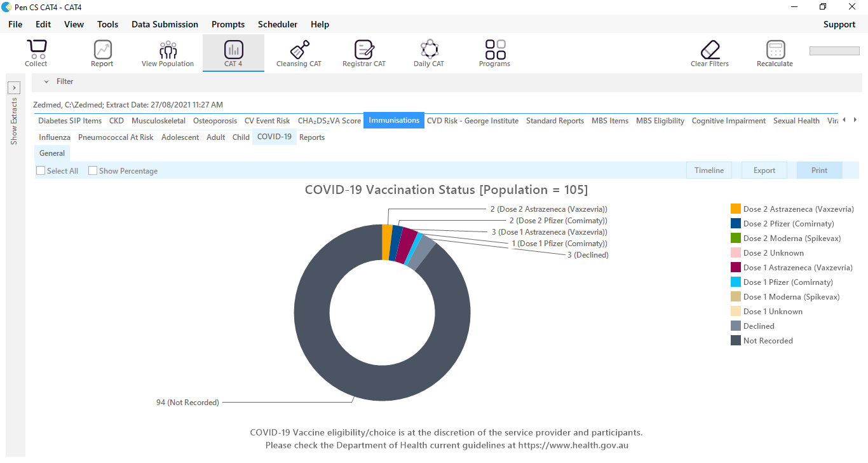Open the Report view
868x463 pixels.
click(102, 53)
